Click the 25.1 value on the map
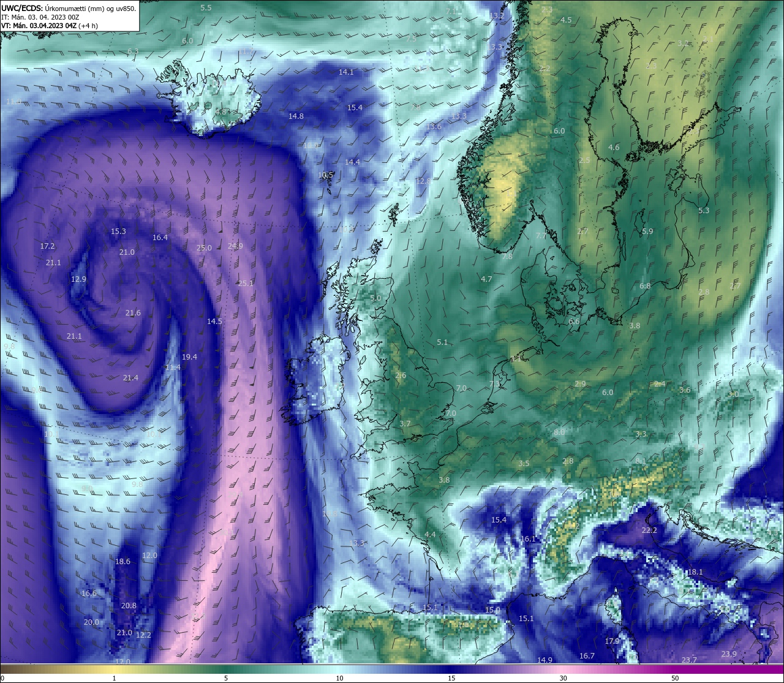 pyautogui.click(x=246, y=284)
